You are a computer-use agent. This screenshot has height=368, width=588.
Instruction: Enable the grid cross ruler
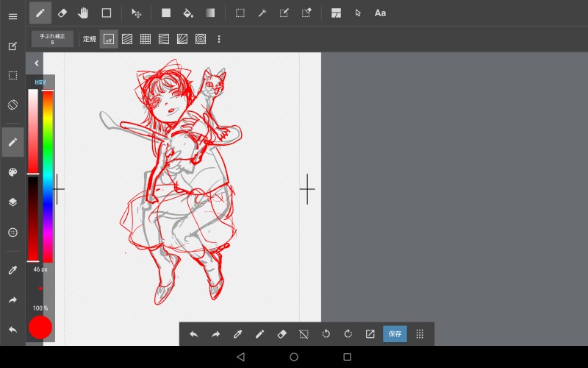(x=146, y=39)
